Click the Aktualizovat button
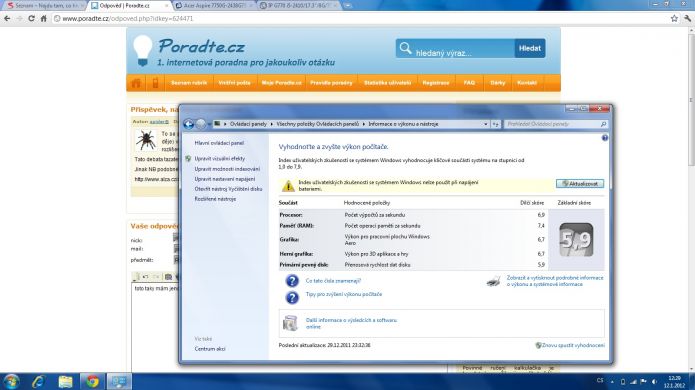695x390 pixels. (x=580, y=183)
